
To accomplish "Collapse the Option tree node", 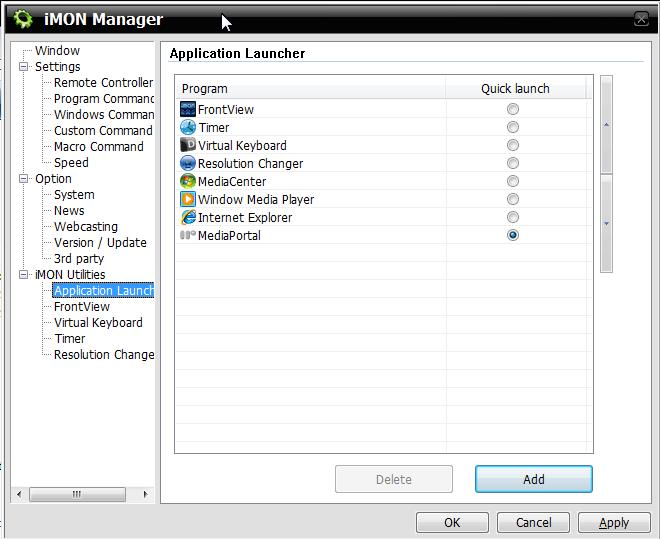I will [x=25, y=179].
